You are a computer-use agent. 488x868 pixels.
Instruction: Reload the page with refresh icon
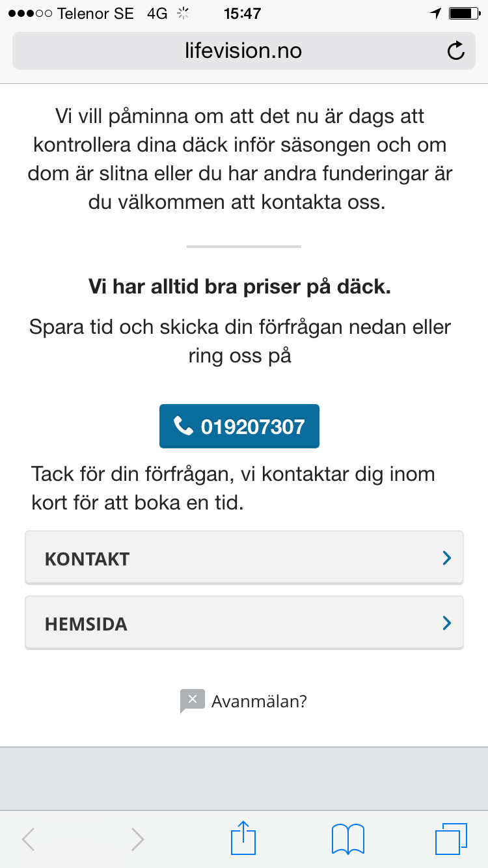pyautogui.click(x=456, y=51)
